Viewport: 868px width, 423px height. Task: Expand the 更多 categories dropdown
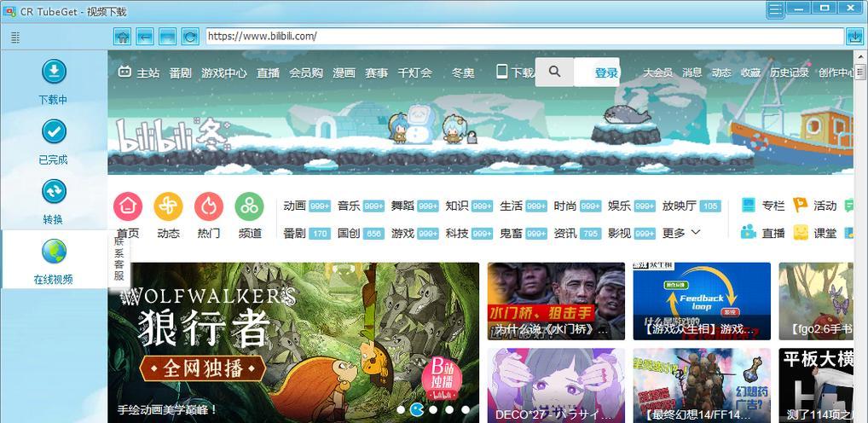coord(681,233)
